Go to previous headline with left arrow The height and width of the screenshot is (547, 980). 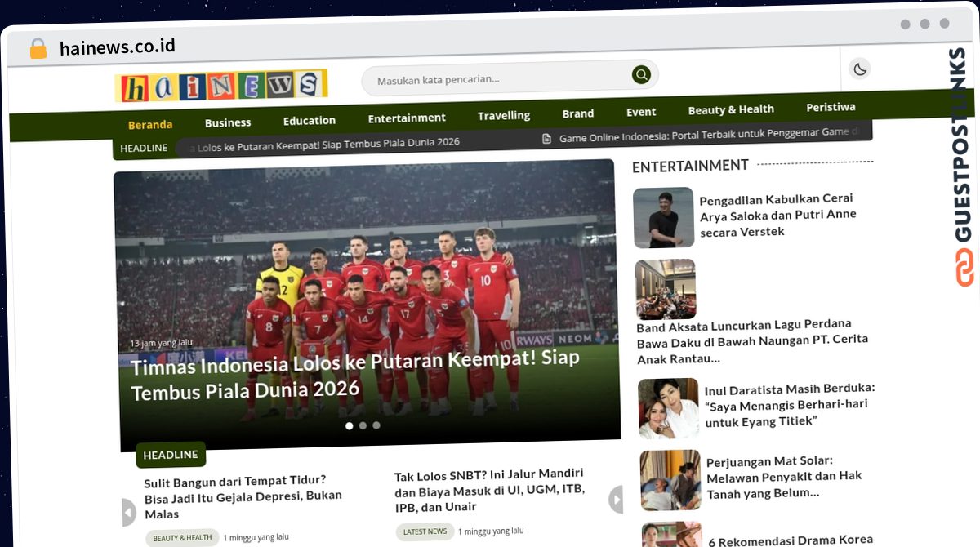[x=129, y=512]
